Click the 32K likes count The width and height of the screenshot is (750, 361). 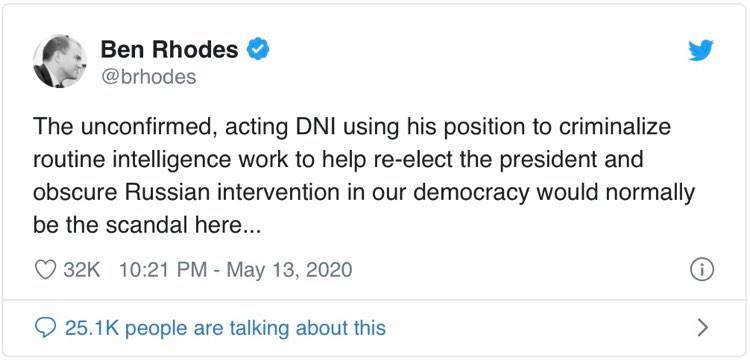[82, 270]
